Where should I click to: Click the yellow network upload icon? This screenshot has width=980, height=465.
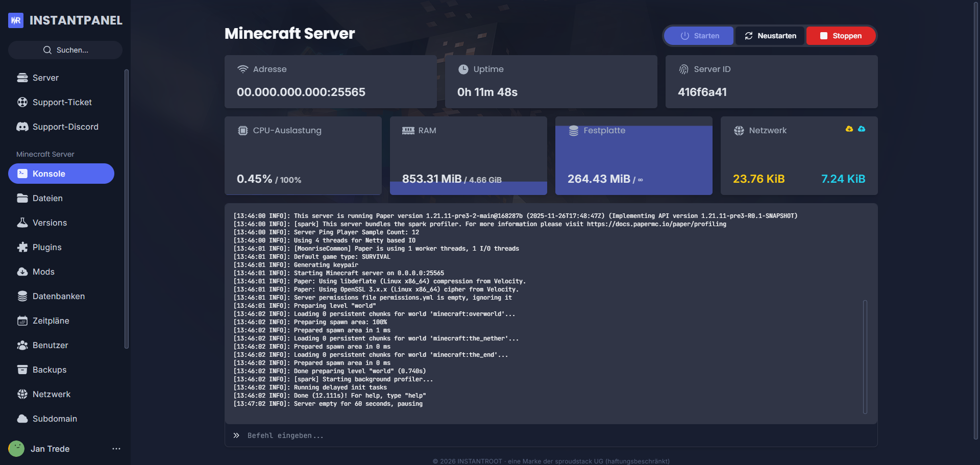(x=849, y=129)
